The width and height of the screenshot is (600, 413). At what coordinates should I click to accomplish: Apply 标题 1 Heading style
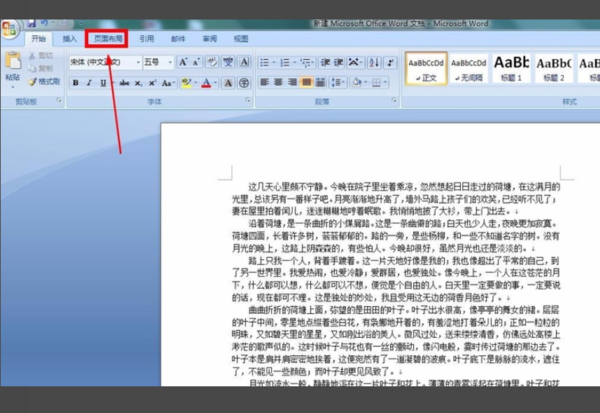click(x=511, y=69)
